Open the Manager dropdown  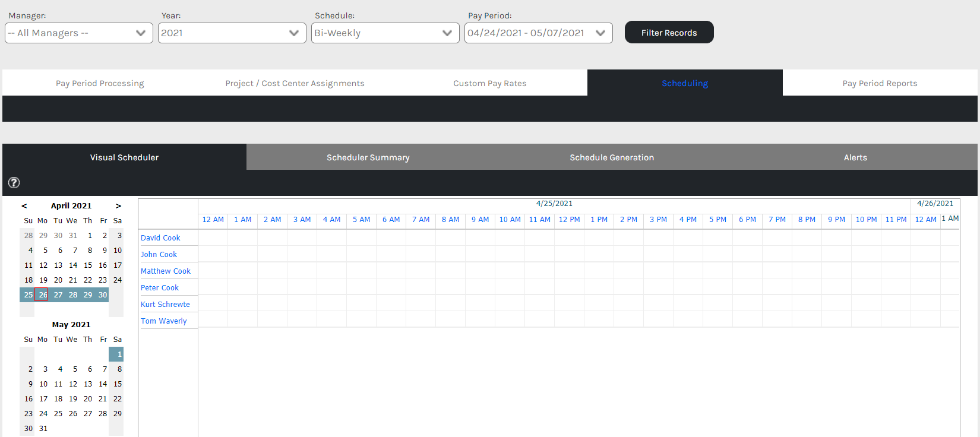tap(79, 33)
